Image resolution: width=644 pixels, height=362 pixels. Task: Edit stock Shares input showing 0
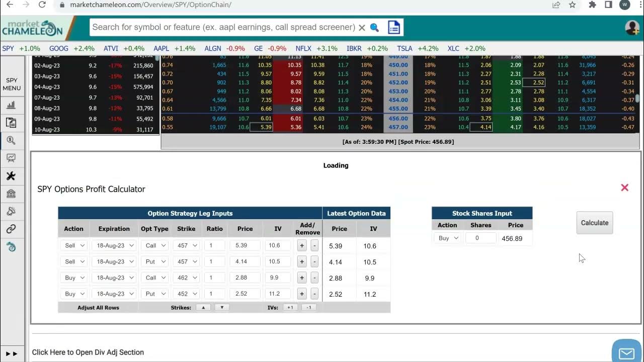(480, 238)
